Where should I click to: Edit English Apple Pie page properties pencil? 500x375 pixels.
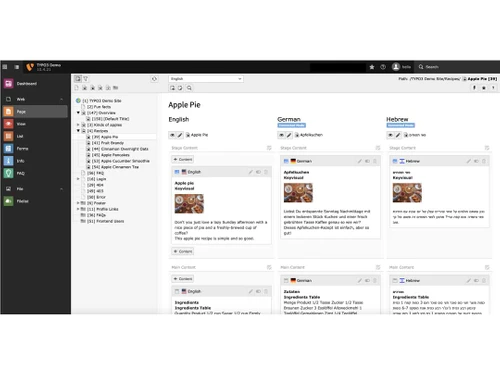click(180, 135)
